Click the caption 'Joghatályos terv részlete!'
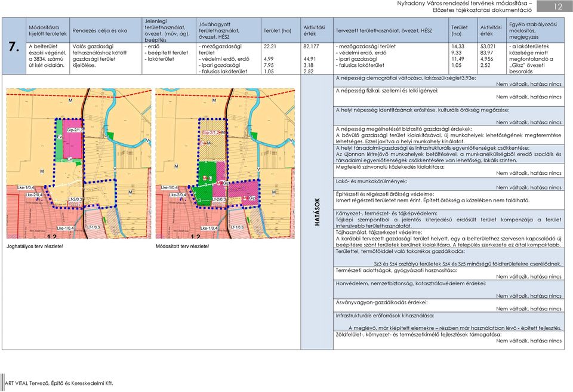This screenshot has width=573, height=392. point(35,246)
